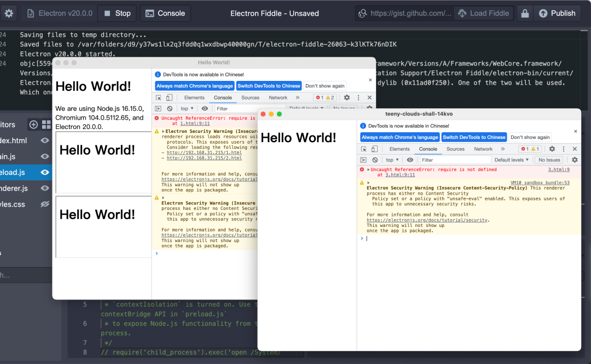Show console sidebar in teeny-clouds DevTools
The image size is (591, 364).
(x=363, y=160)
